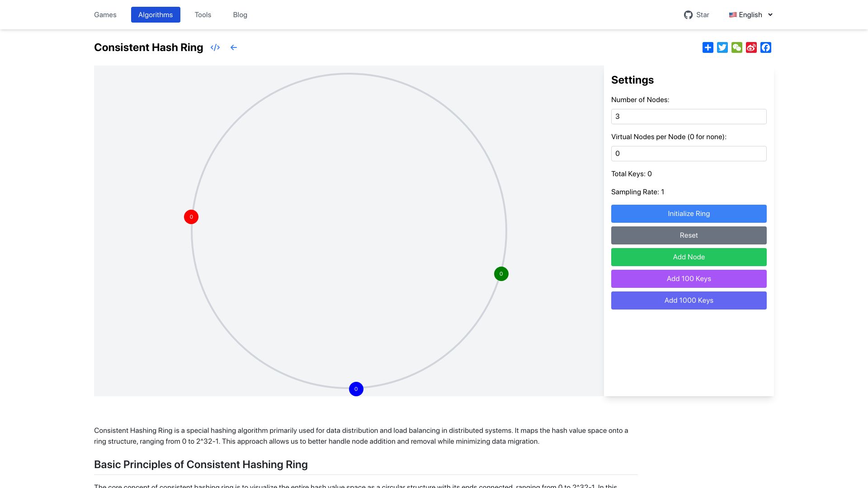Select the red node on the ring
The height and width of the screenshot is (488, 868).
pos(191,217)
